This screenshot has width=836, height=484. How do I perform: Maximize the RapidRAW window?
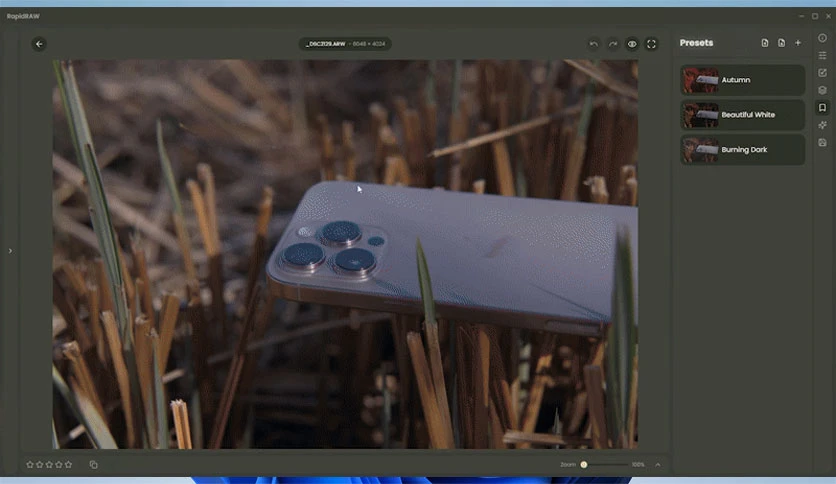pyautogui.click(x=815, y=16)
